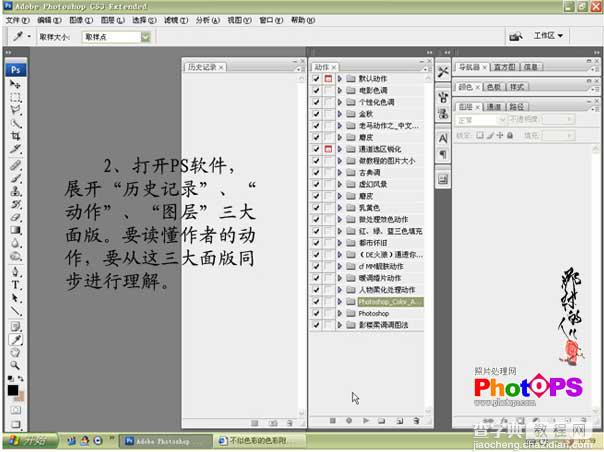Switch to the 直方图 tab
The width and height of the screenshot is (604, 452).
(x=505, y=67)
